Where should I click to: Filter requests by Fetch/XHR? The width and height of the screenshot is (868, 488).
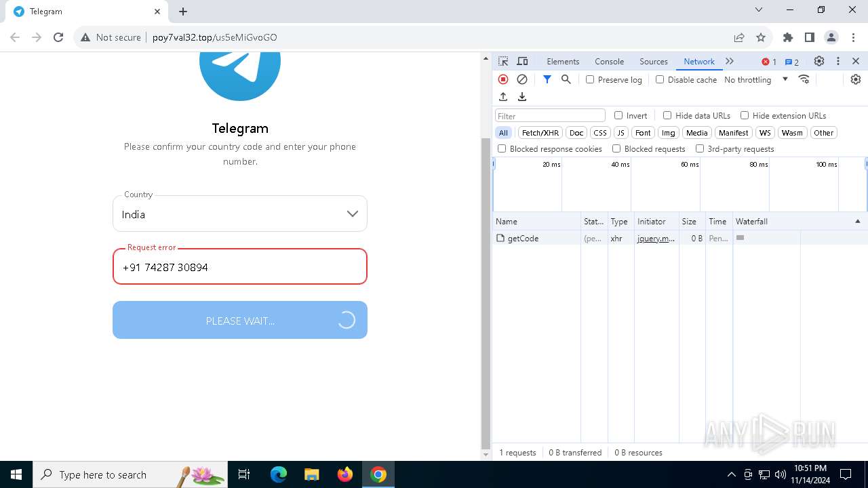(540, 133)
